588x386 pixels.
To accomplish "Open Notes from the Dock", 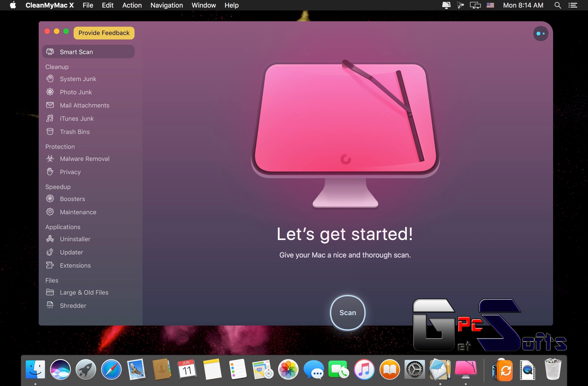I will pos(212,369).
